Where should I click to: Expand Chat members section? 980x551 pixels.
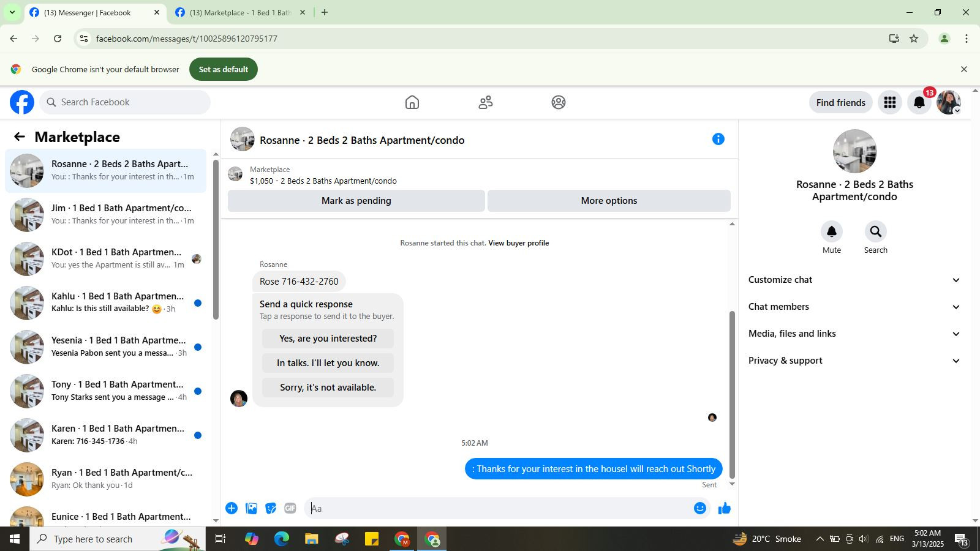[854, 307]
